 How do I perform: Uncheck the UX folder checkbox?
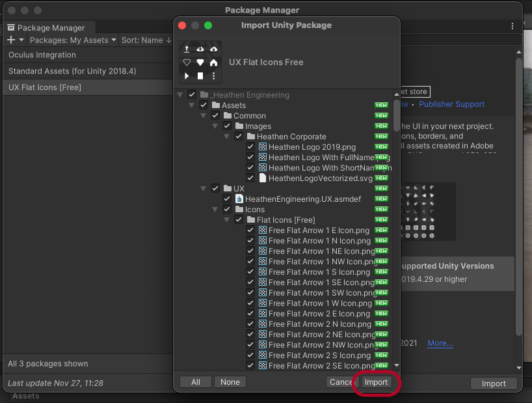click(215, 188)
